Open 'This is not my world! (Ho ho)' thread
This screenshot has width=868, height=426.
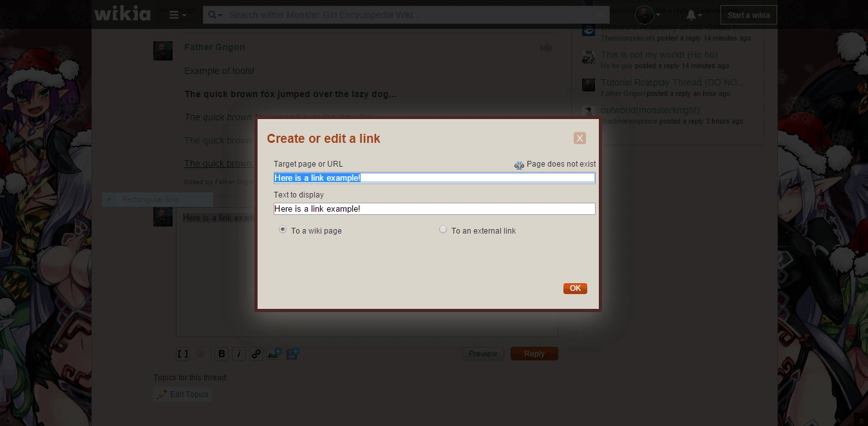click(x=659, y=55)
